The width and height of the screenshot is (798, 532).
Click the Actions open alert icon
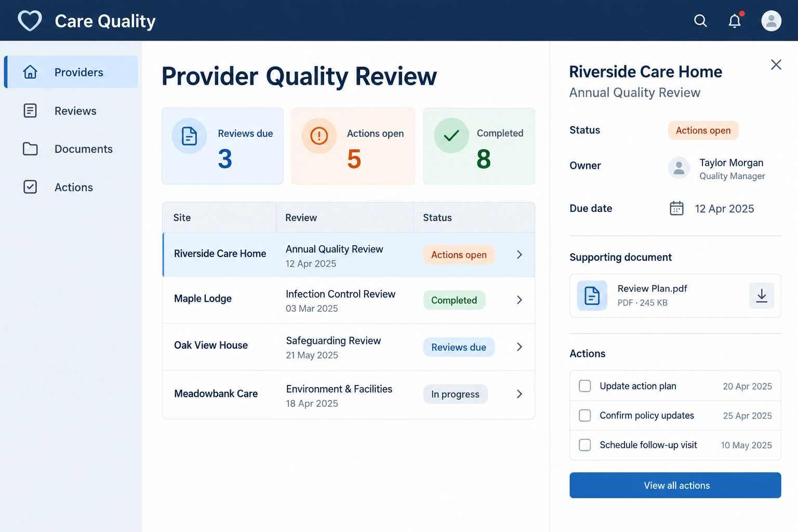(319, 136)
